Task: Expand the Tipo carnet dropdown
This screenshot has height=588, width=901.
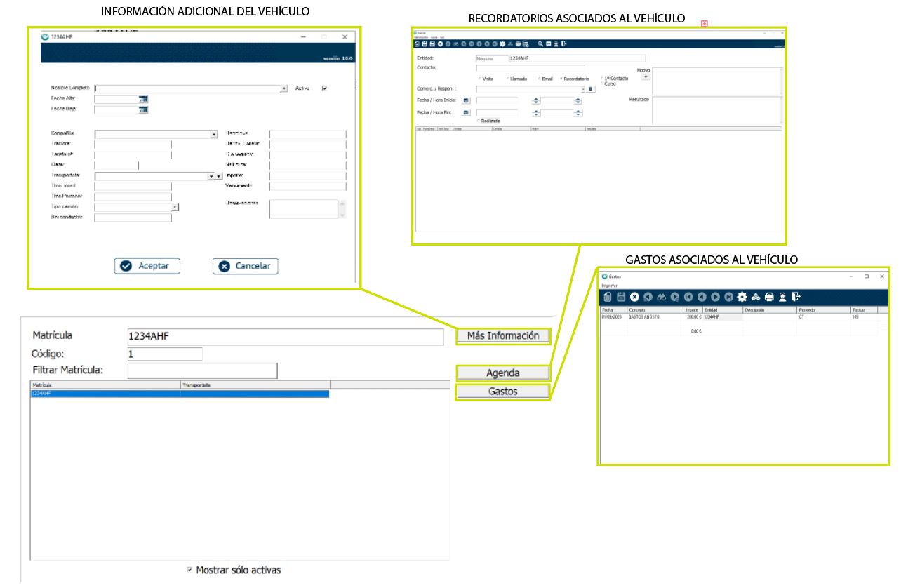Action: click(x=175, y=207)
